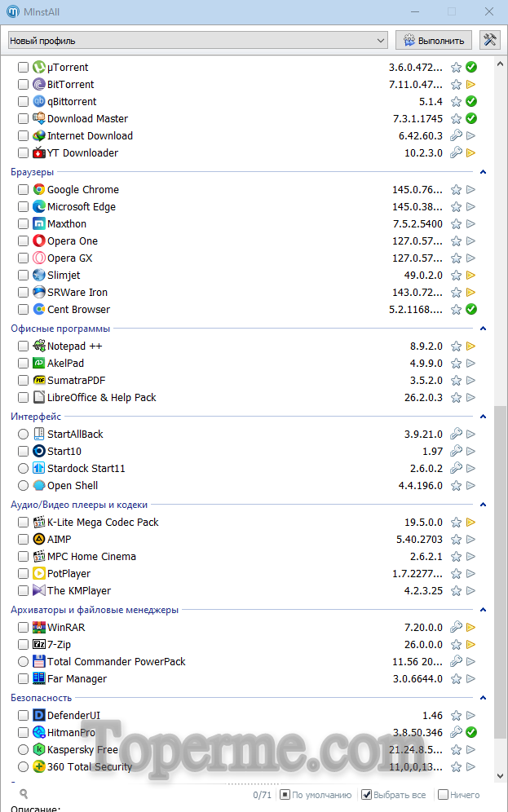Select the PotPlayer list entry
Image resolution: width=508 pixels, height=812 pixels.
[x=68, y=574]
